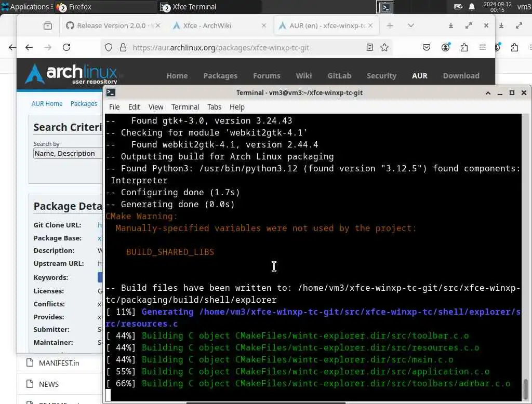This screenshot has height=404, width=532.
Task: Close the Xfce - ArchWiki tab
Action: (x=264, y=26)
